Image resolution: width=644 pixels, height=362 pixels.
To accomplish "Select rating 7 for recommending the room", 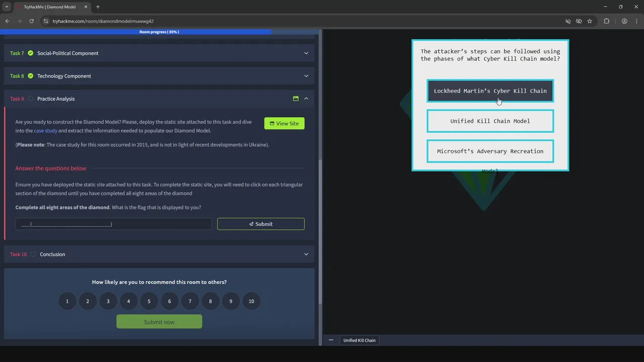I will point(190,301).
